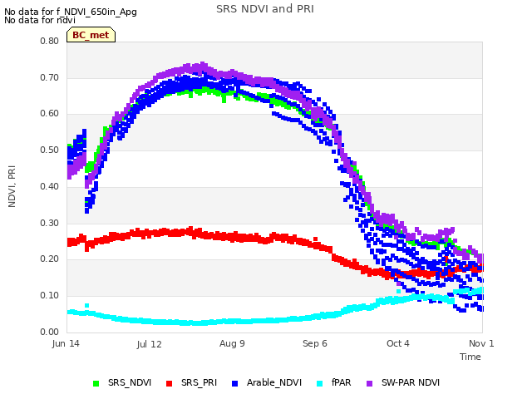Click the Nov 1 x-axis tick label
This screenshot has height=399, width=532.
[481, 343]
